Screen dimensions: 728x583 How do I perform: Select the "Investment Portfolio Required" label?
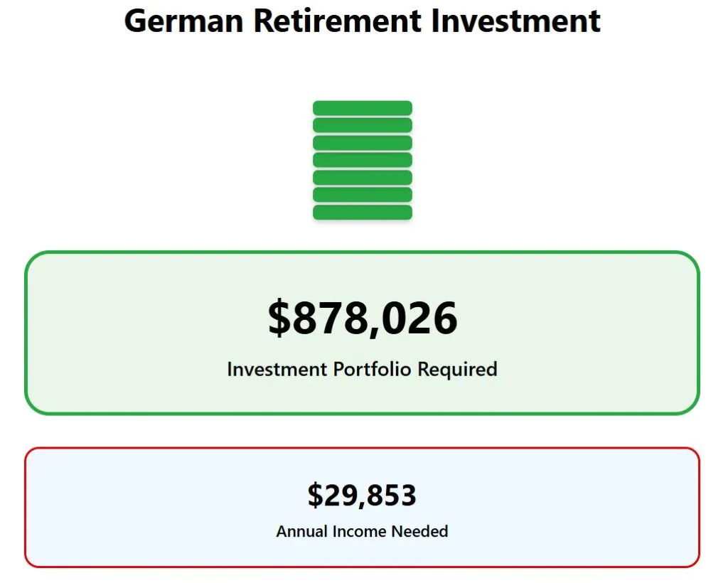[363, 370]
